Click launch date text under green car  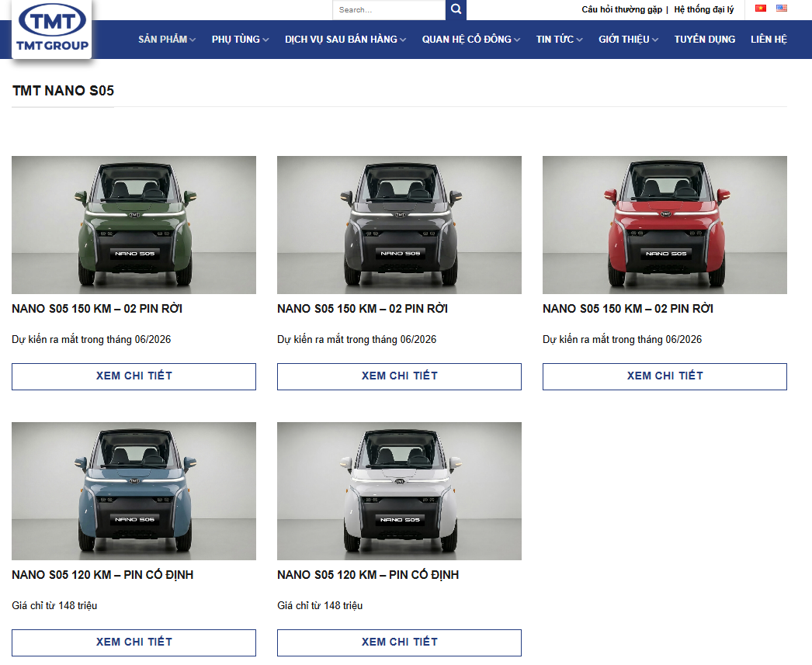91,340
